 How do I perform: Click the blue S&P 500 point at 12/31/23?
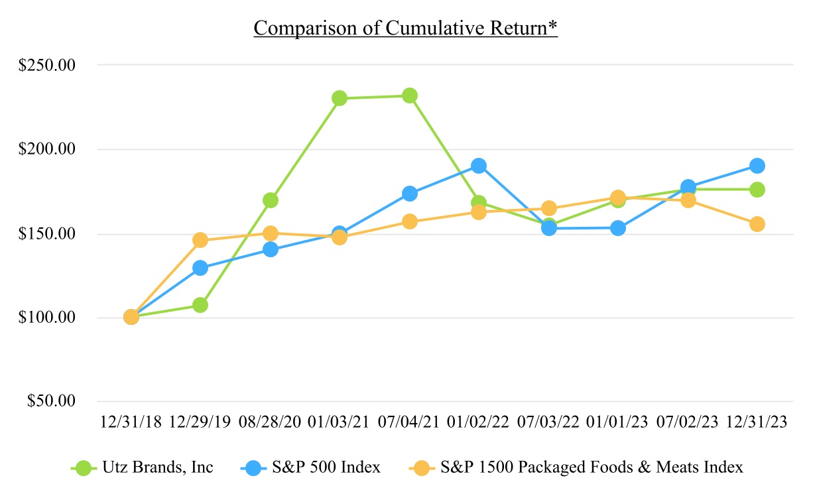click(757, 166)
